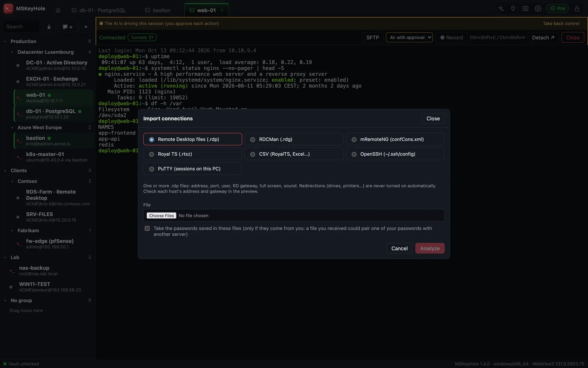Image resolution: width=588 pixels, height=368 pixels.
Task: Click the square icon beside WIN11-TEST
Action: [x=11, y=287]
